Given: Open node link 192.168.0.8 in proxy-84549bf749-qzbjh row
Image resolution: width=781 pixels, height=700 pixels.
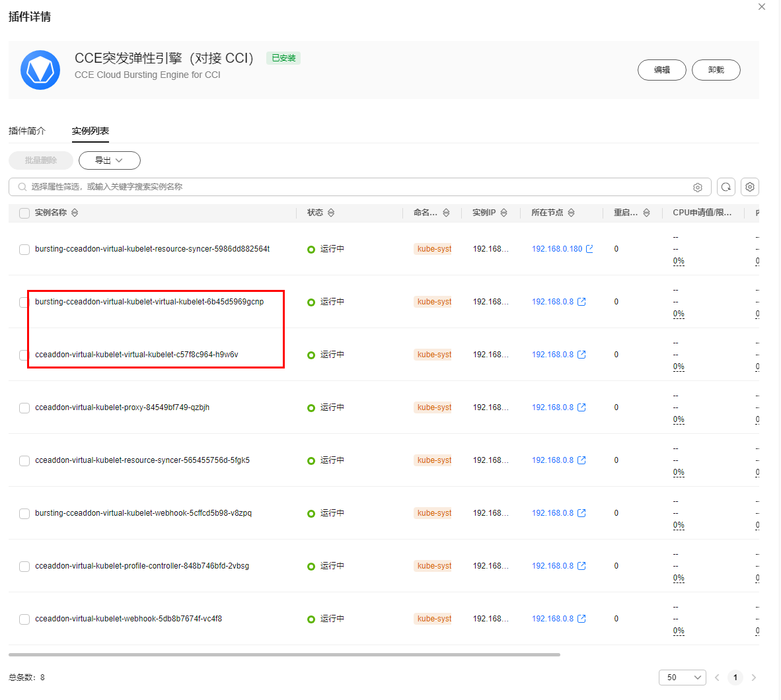Looking at the screenshot, I should pyautogui.click(x=552, y=407).
